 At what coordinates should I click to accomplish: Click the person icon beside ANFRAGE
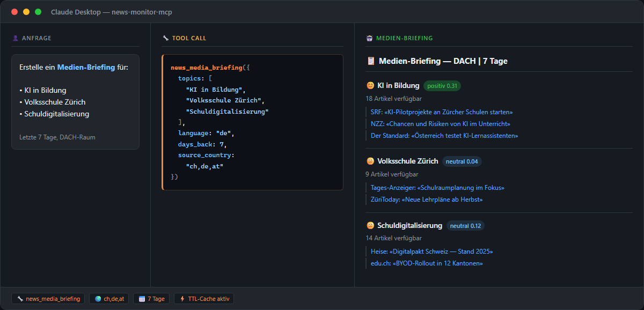(15, 38)
